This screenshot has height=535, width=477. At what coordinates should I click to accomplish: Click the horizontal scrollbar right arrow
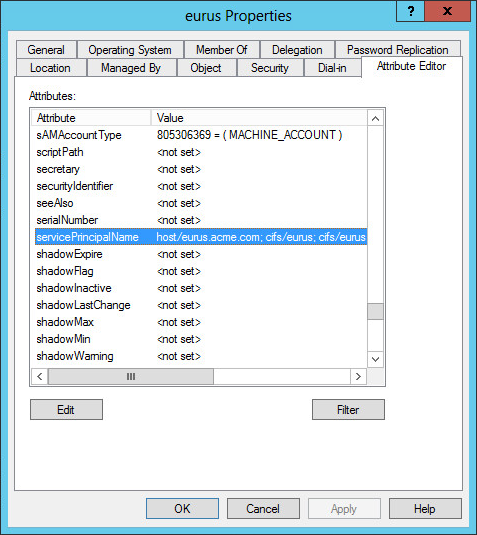tap(358, 376)
